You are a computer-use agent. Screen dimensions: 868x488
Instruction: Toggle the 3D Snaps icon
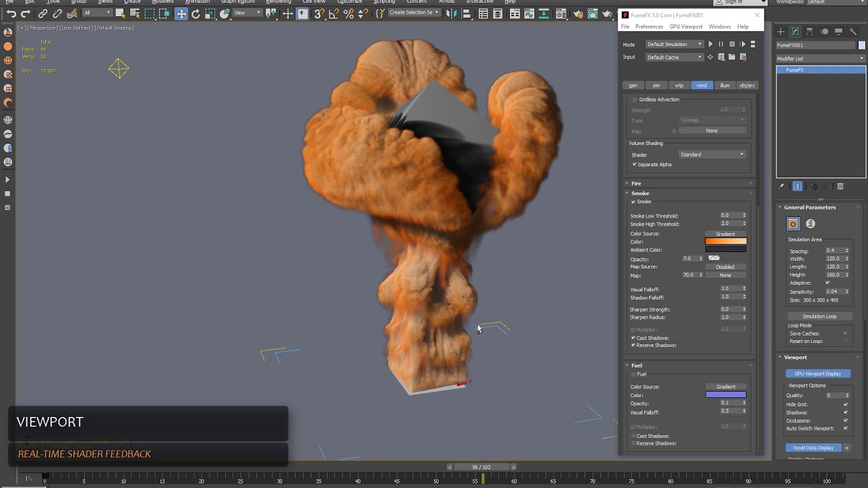point(319,14)
